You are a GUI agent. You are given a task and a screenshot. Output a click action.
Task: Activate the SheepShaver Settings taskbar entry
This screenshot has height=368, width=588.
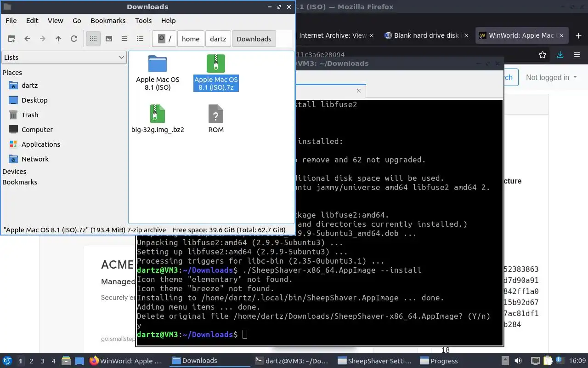tap(375, 361)
